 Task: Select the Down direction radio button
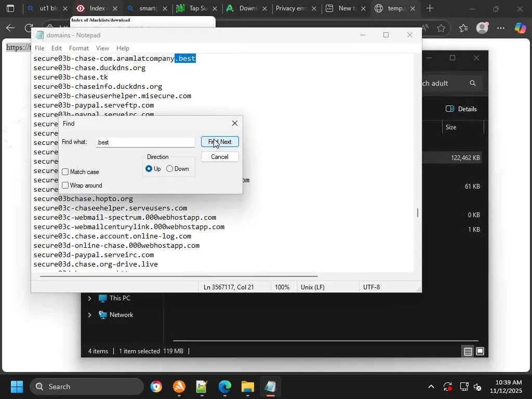tap(170, 169)
